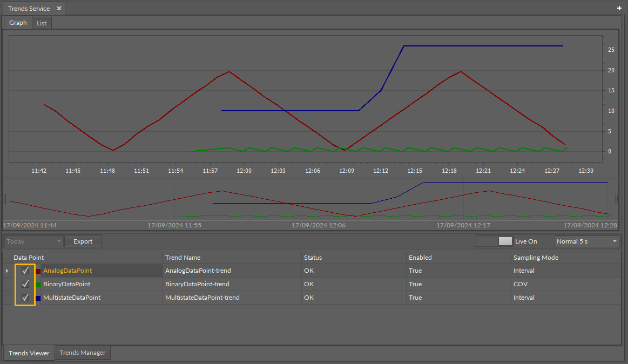
Task: Uncheck the MultistateDataPoint checkbox
Action: (x=25, y=298)
